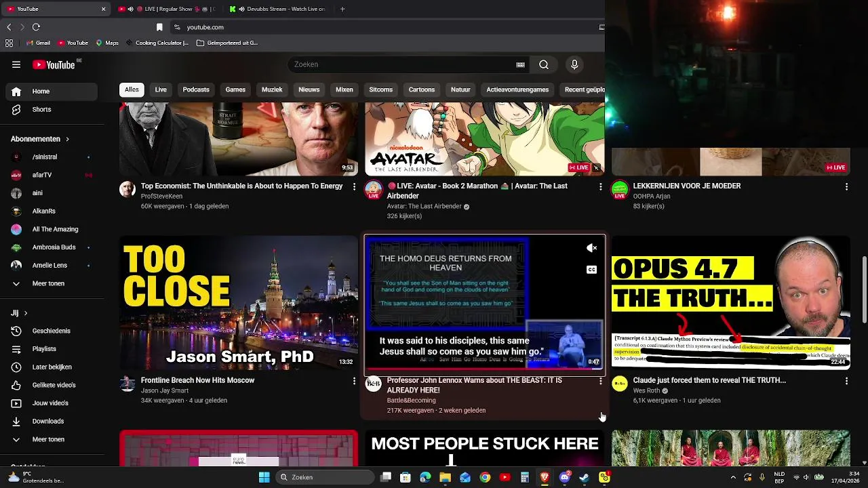The image size is (868, 488).
Task: Show hidden system tray icons
Action: [x=733, y=477]
